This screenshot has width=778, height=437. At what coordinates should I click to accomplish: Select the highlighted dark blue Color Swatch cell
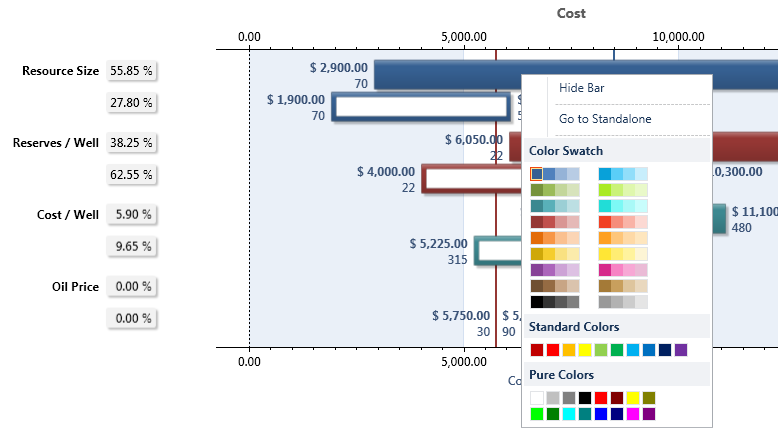537,174
